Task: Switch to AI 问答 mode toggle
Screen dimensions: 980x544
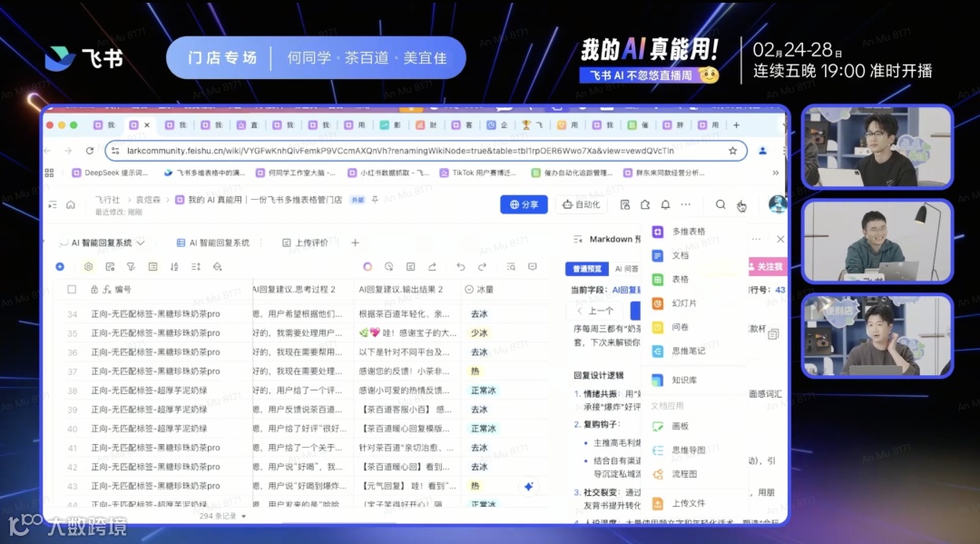Action: 626,269
